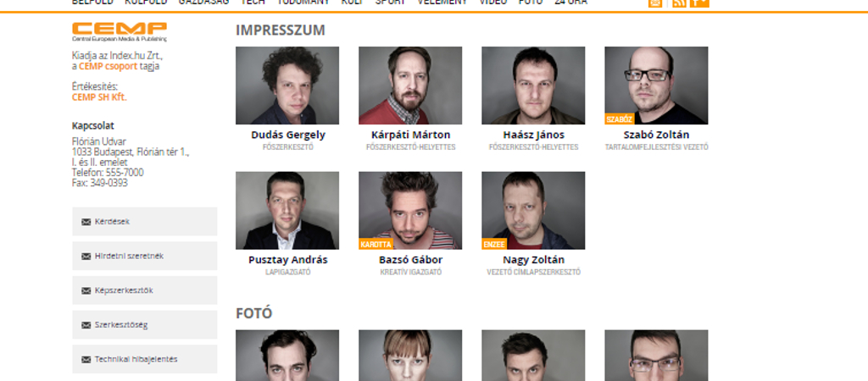Click the SZABÓZ tag on the photo
The image size is (868, 381).
tap(619, 119)
